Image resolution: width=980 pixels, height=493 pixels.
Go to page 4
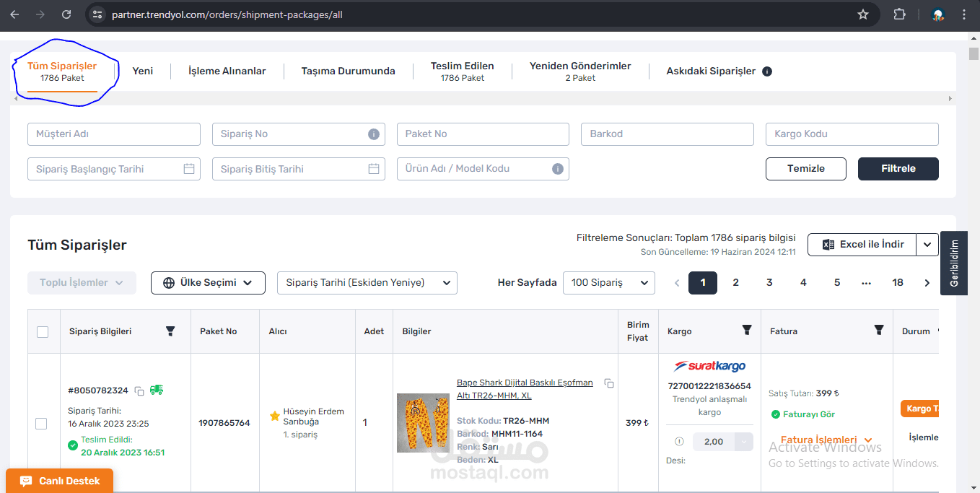point(803,283)
